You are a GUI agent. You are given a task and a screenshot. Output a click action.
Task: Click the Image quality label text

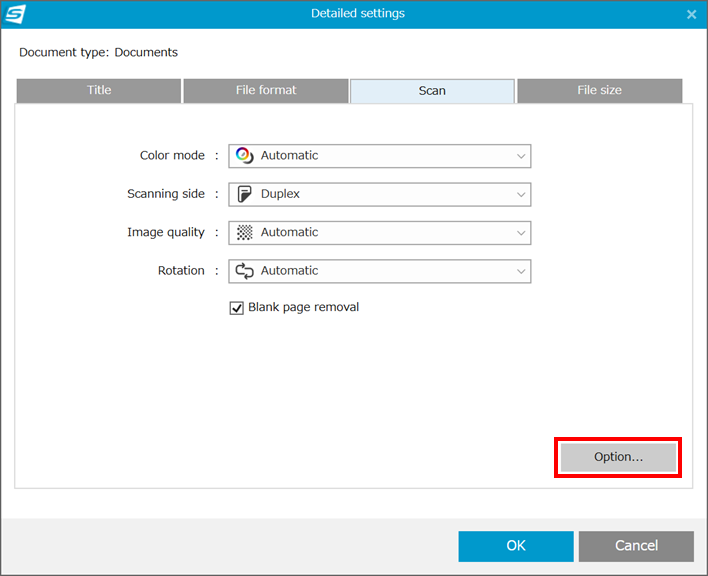tap(166, 232)
